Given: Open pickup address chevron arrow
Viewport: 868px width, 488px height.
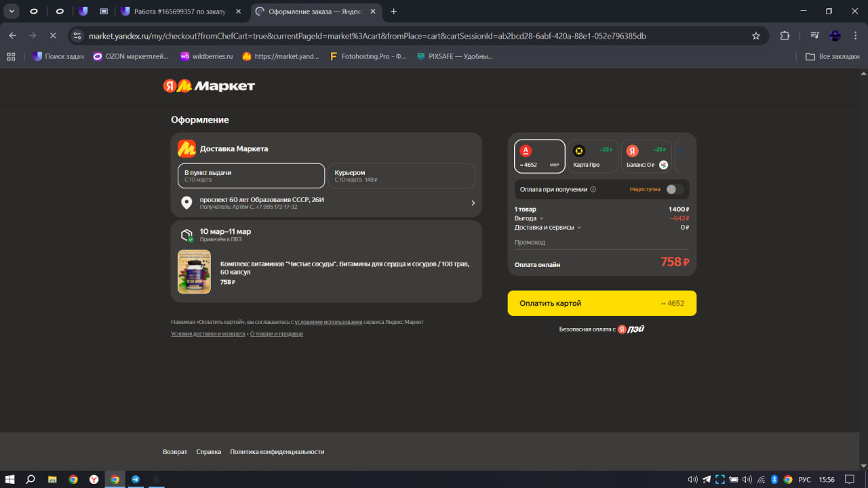Looking at the screenshot, I should (x=473, y=203).
